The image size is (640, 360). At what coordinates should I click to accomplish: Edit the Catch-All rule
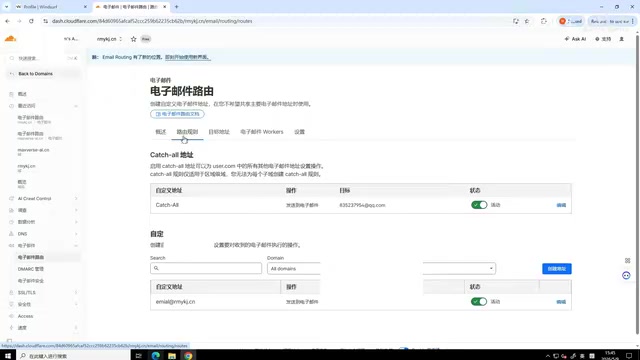tap(561, 205)
